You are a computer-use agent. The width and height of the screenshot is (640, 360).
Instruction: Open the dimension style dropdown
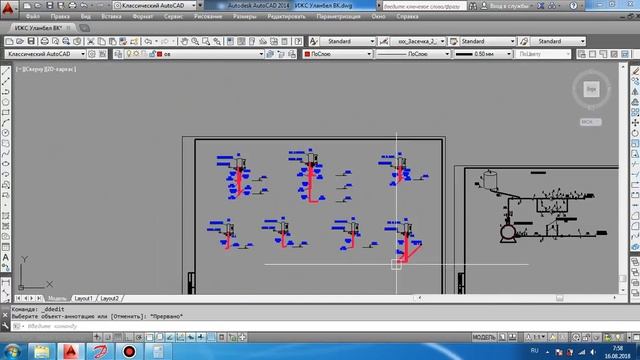(417, 41)
